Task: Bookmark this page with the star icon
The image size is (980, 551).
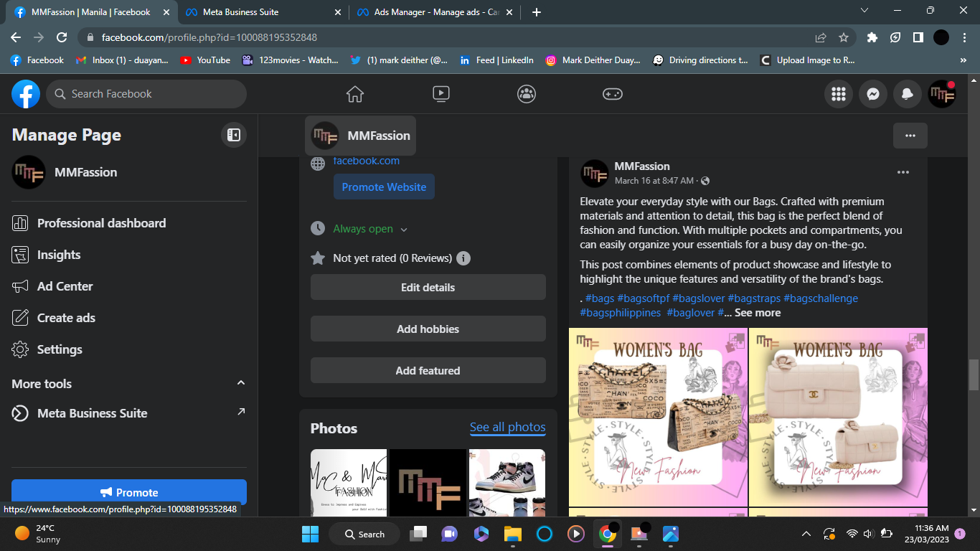Action: [x=844, y=37]
